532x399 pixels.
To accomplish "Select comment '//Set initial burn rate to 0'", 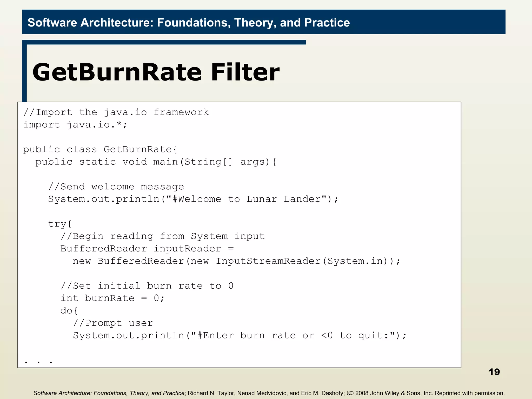I will coord(147,286).
